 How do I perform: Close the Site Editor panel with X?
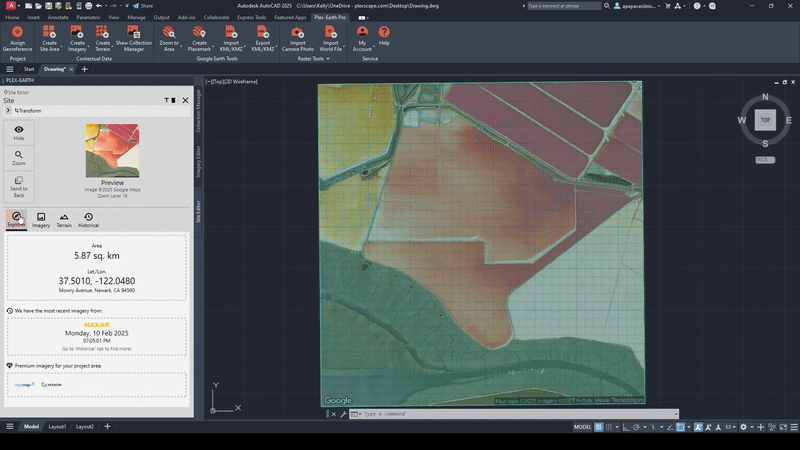(x=185, y=101)
